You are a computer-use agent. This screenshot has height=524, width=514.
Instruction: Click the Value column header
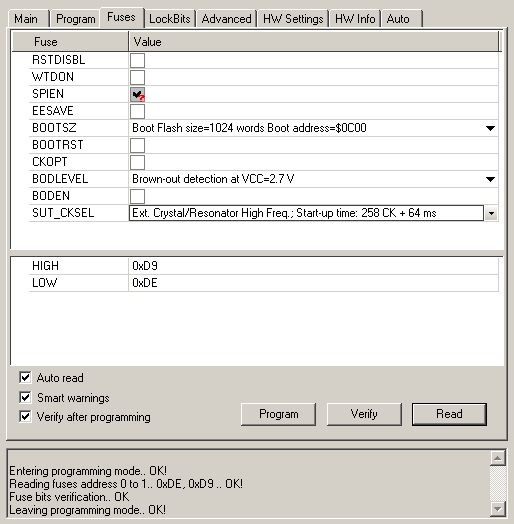click(x=313, y=42)
